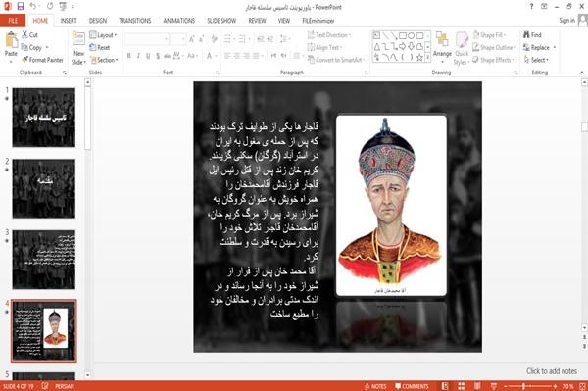Switch to the DESIGN tab
Image resolution: width=588 pixels, height=391 pixels.
tap(98, 21)
